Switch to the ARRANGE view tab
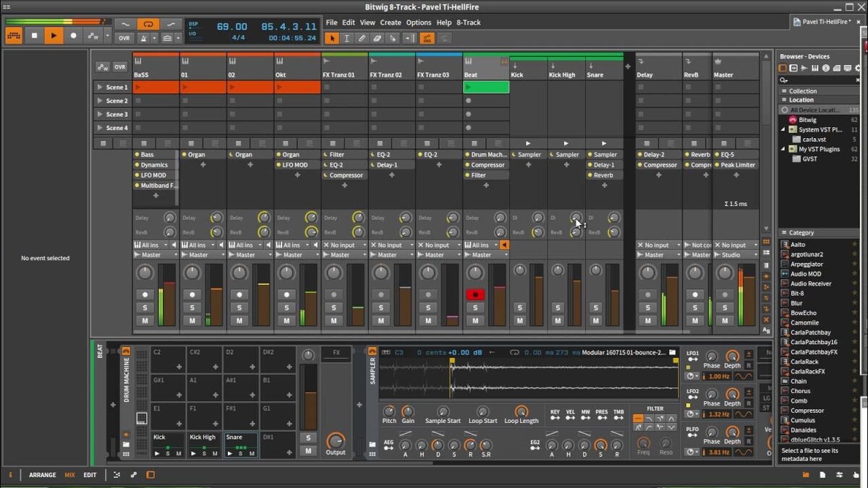Screen dimensions: 868x488 (43, 475)
